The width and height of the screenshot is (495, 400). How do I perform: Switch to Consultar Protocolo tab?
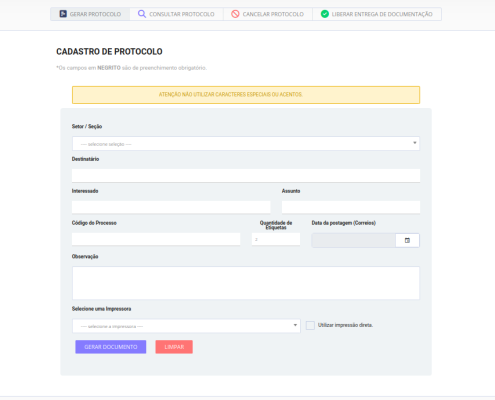(x=176, y=14)
